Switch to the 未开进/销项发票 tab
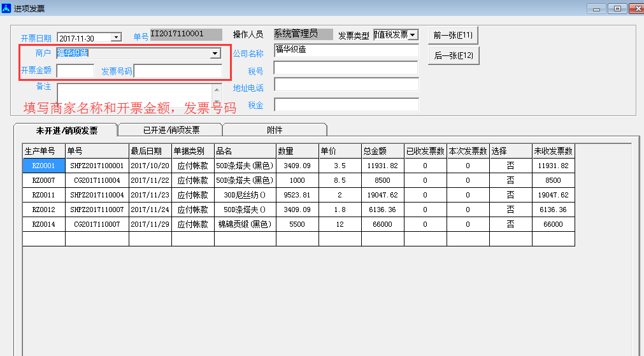The width and height of the screenshot is (644, 356). point(66,131)
